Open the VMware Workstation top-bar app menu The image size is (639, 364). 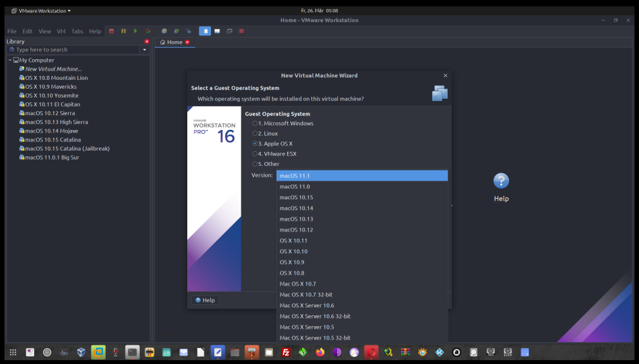point(41,10)
